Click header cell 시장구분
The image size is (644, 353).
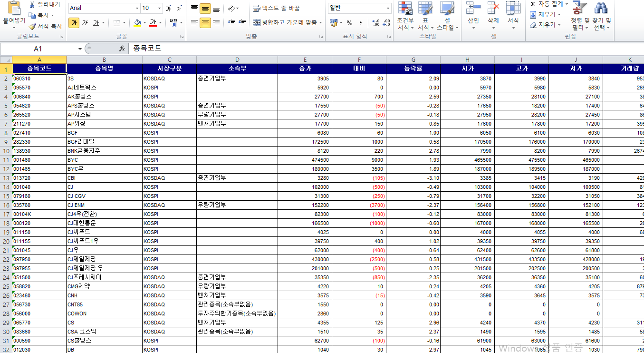169,69
